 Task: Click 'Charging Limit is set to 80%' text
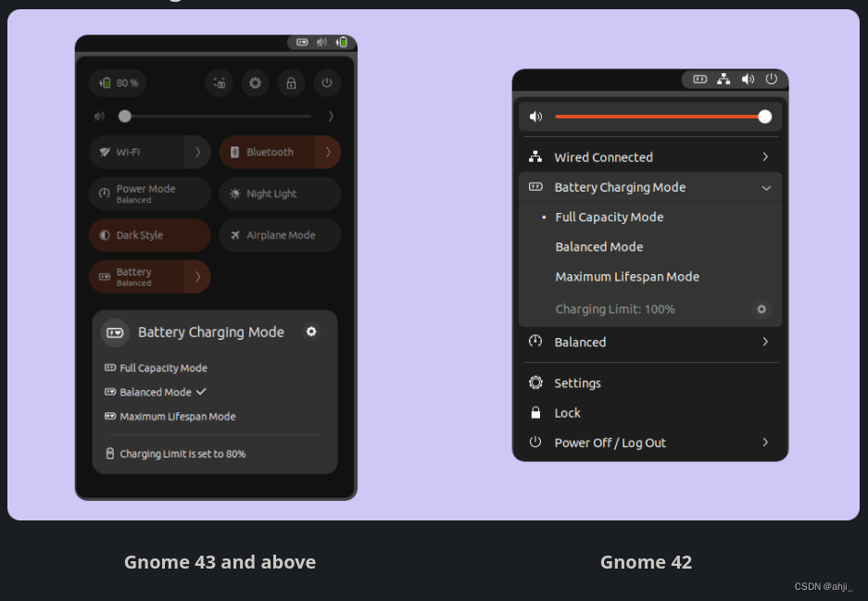(x=182, y=454)
